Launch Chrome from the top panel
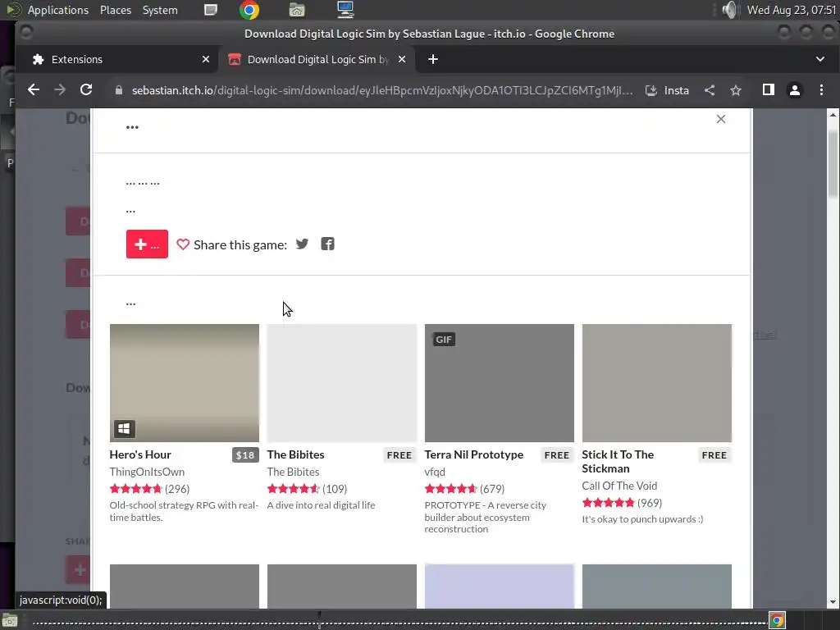The width and height of the screenshot is (840, 630). 249,10
